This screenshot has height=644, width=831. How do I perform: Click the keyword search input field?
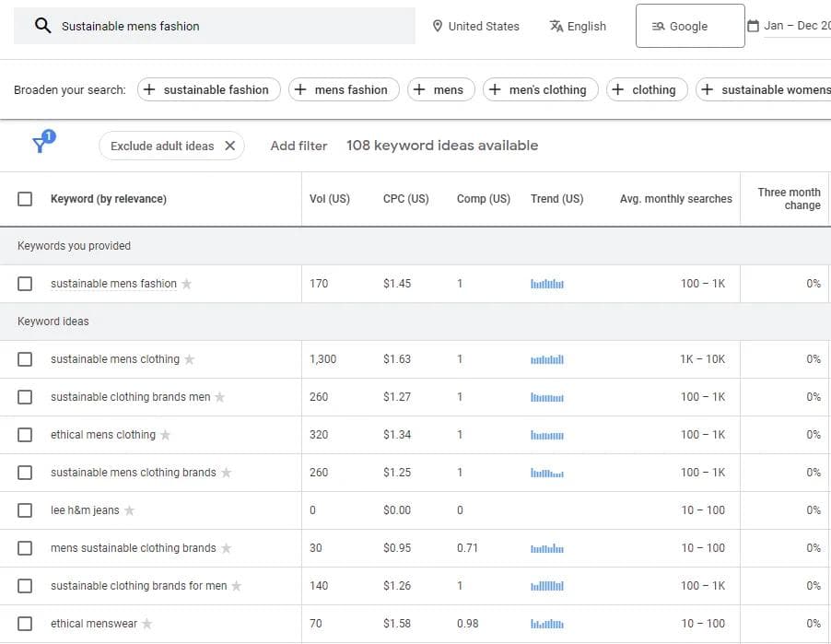(x=230, y=26)
